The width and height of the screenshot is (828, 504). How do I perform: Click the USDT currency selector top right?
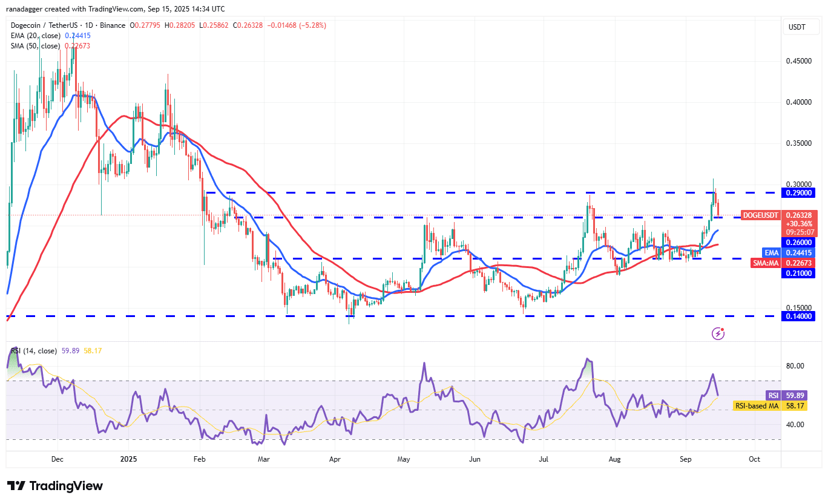798,27
